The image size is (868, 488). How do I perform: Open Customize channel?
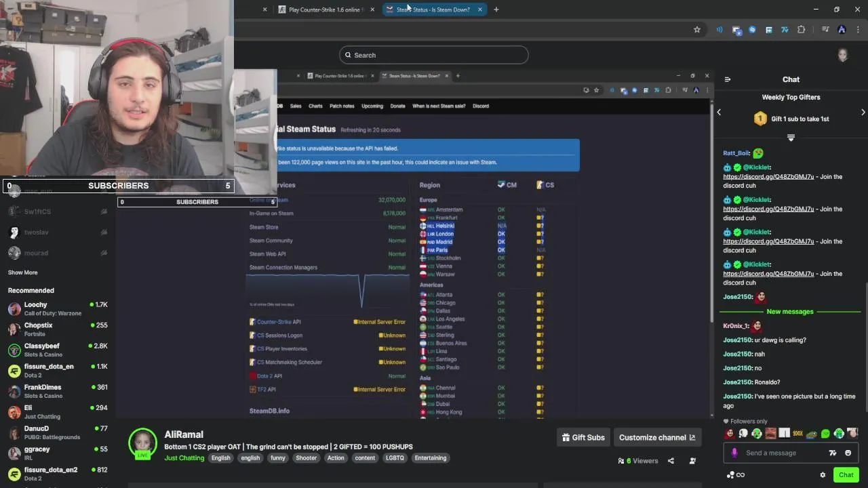point(657,438)
